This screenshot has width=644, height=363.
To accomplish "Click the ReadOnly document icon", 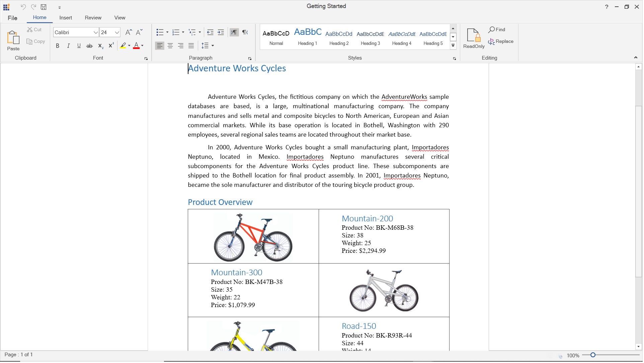I will (474, 35).
